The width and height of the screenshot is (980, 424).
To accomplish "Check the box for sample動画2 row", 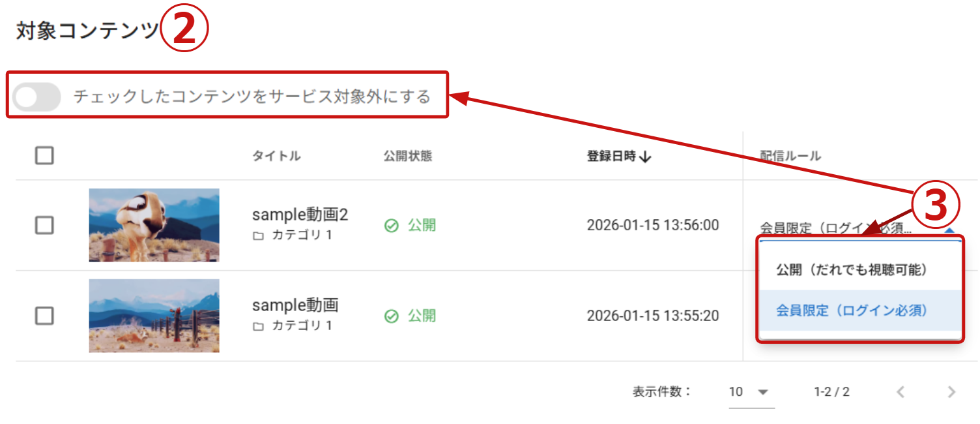I will [x=44, y=226].
